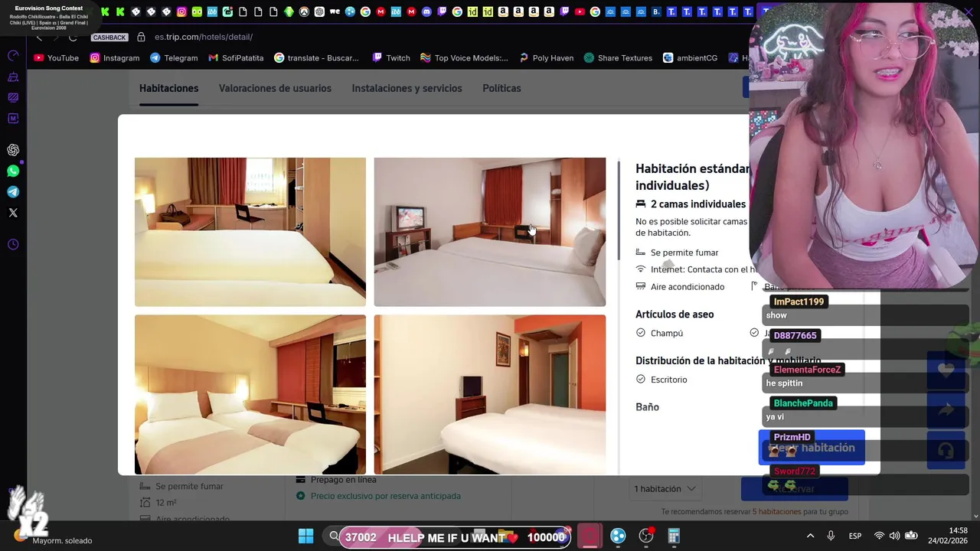Open the Políticas tab
This screenshot has height=551, width=980.
pos(501,88)
